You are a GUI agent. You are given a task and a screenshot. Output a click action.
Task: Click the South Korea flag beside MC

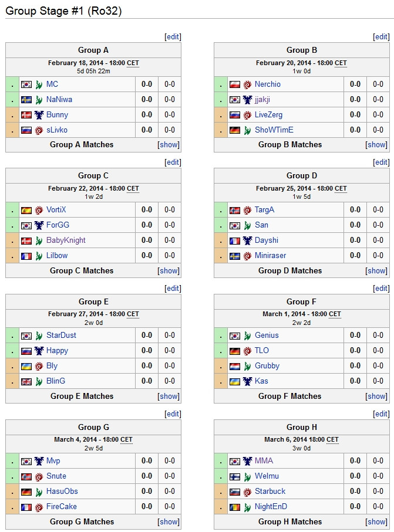tap(26, 84)
